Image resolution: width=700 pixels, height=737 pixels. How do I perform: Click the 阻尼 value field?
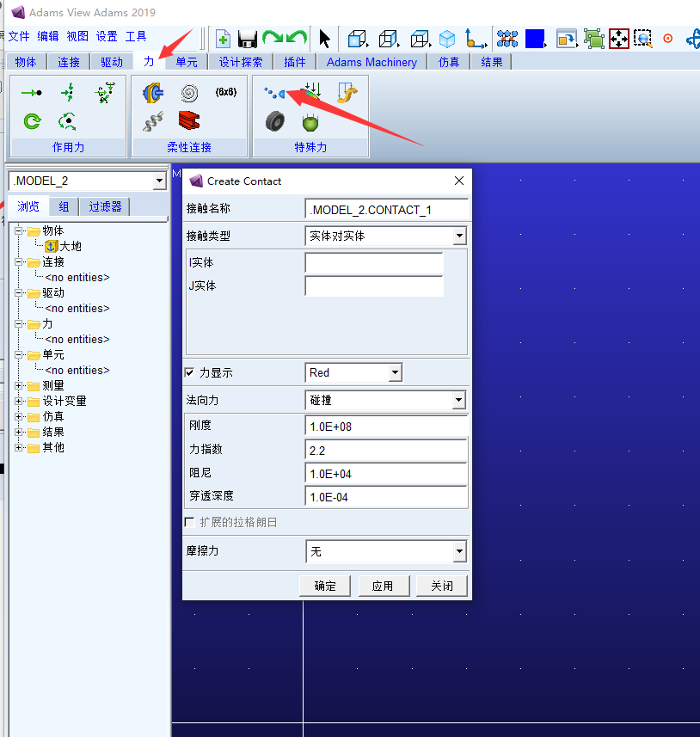click(386, 474)
